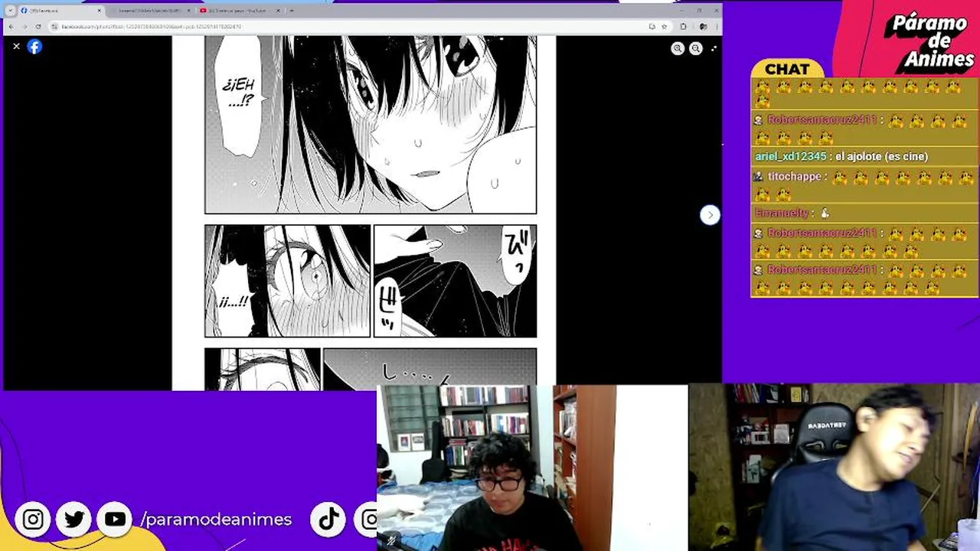The height and width of the screenshot is (551, 980).
Task: Click the Facebook logo icon
Action: click(x=34, y=47)
